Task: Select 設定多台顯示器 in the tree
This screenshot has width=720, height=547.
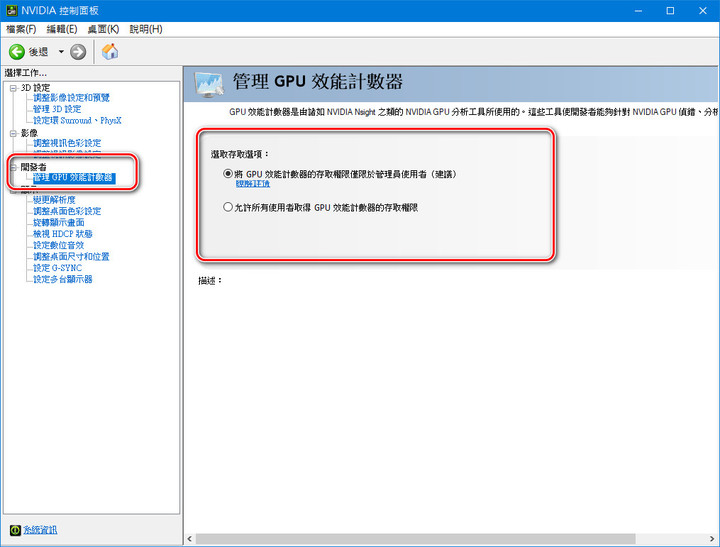Action: (63, 279)
